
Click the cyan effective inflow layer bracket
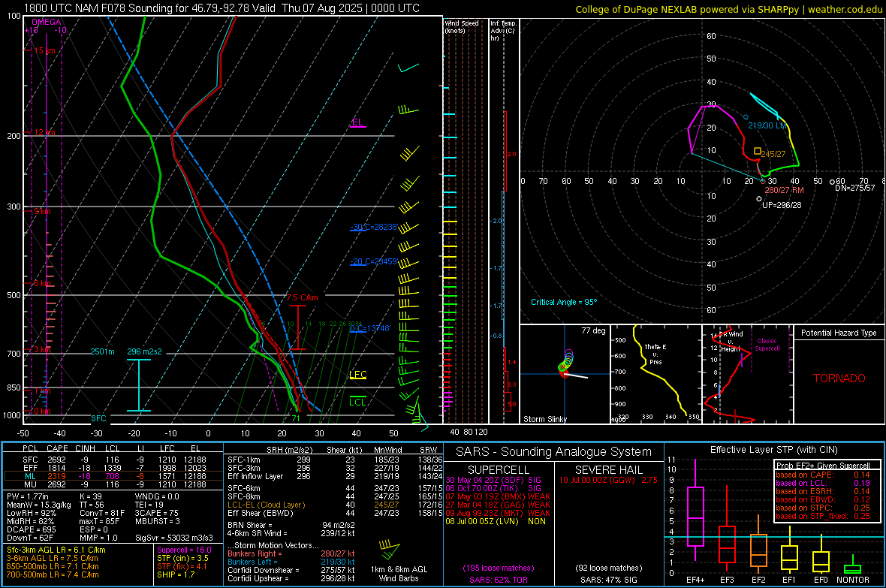pos(138,385)
